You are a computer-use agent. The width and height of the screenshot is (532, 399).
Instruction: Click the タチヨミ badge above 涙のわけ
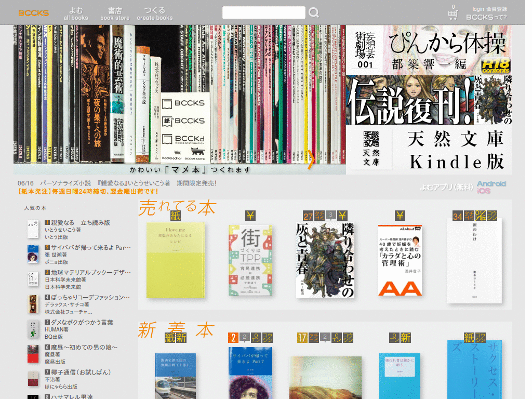[x=469, y=216]
